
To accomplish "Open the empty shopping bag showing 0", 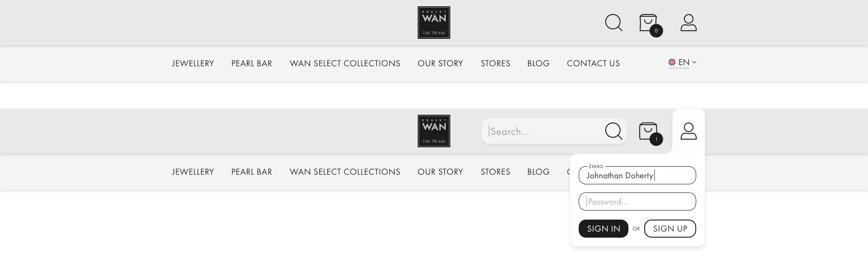I will pos(649,23).
